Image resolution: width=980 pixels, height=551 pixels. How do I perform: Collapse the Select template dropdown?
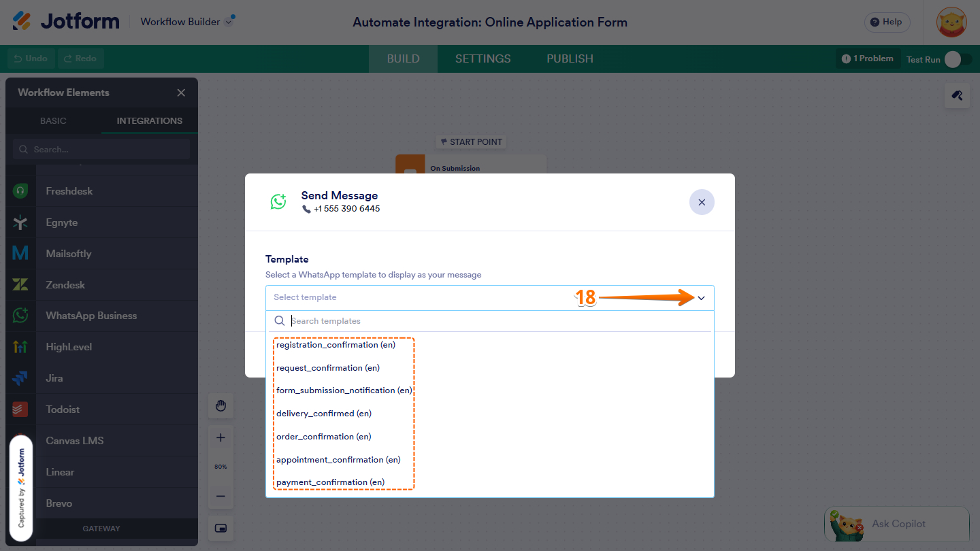pos(702,298)
